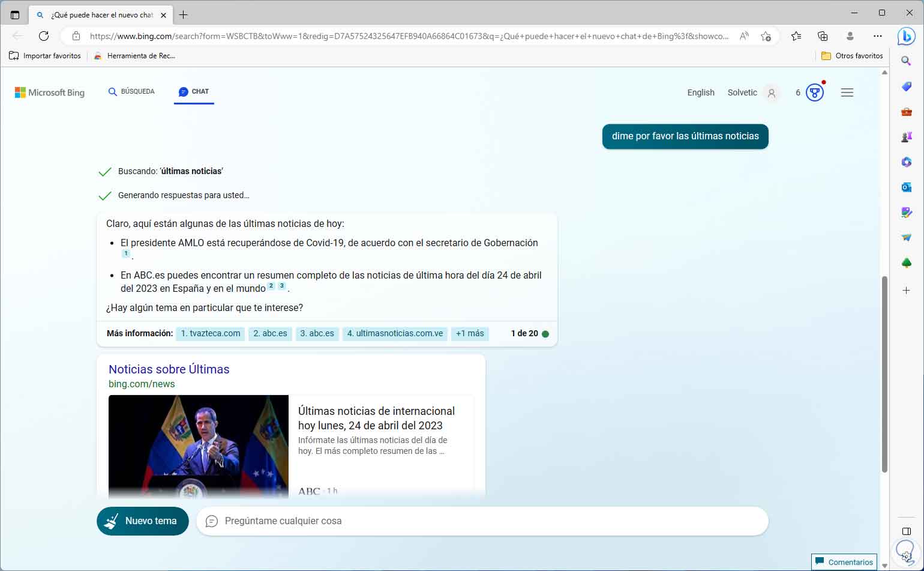Open the tab actions menu icon
Viewport: 924px width, 571px height.
tap(15, 14)
